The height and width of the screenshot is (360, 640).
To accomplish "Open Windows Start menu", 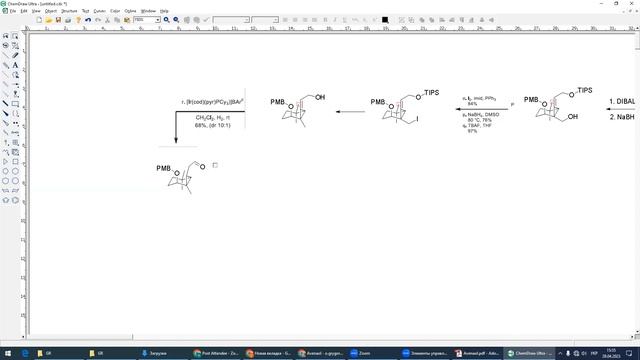I will [x=7, y=353].
